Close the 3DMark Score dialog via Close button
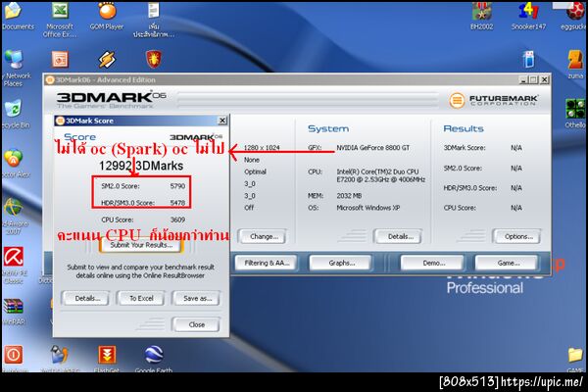 197,324
